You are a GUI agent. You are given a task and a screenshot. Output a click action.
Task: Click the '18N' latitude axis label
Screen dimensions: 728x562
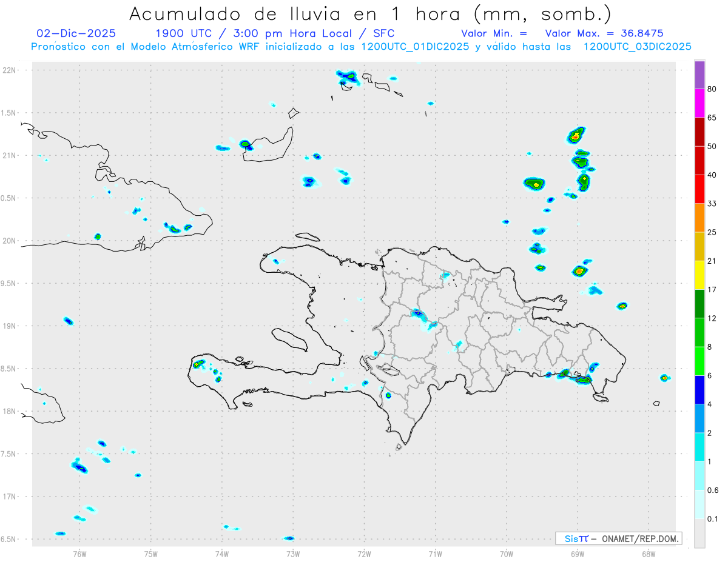click(10, 411)
